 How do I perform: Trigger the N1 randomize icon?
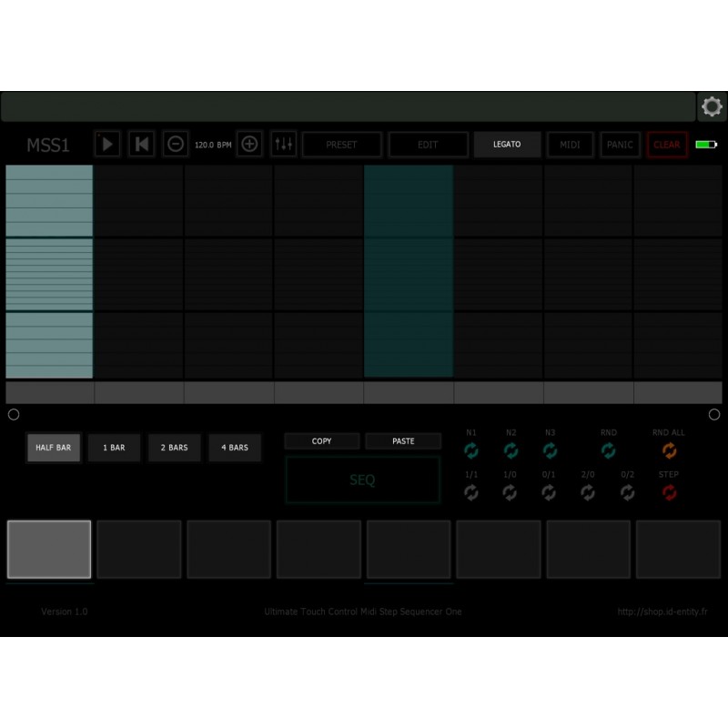[x=471, y=449]
